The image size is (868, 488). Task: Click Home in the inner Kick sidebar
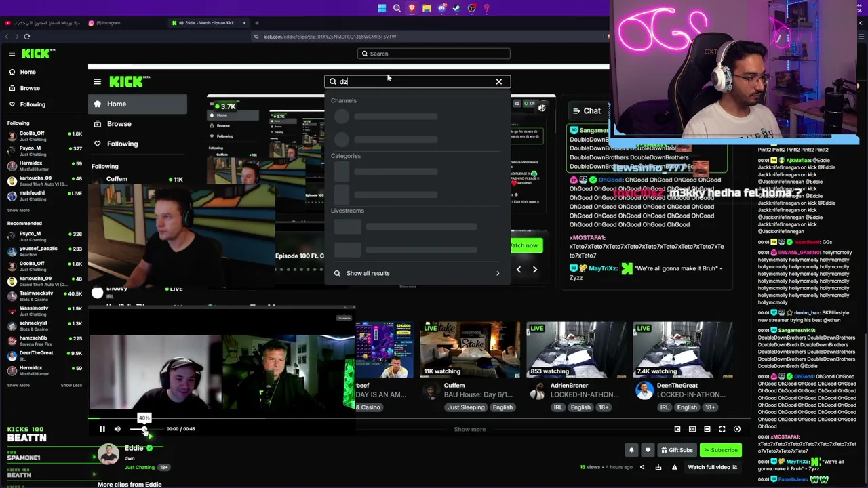(137, 104)
